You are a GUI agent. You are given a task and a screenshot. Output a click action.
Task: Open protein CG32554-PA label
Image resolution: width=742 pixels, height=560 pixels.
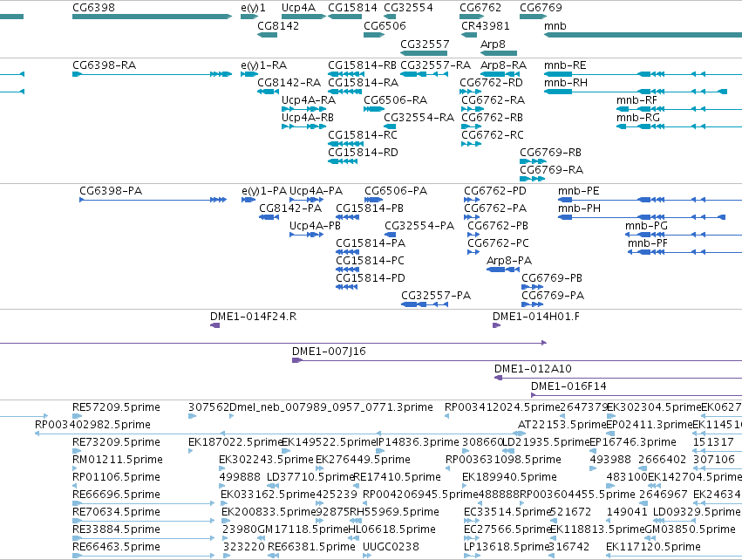pyautogui.click(x=419, y=226)
